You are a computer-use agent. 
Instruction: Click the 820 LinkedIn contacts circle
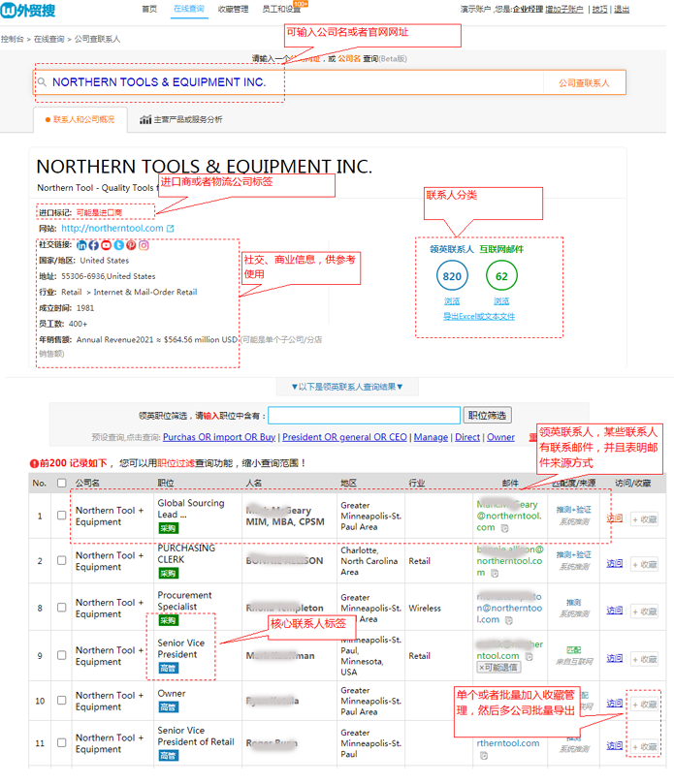(x=452, y=276)
